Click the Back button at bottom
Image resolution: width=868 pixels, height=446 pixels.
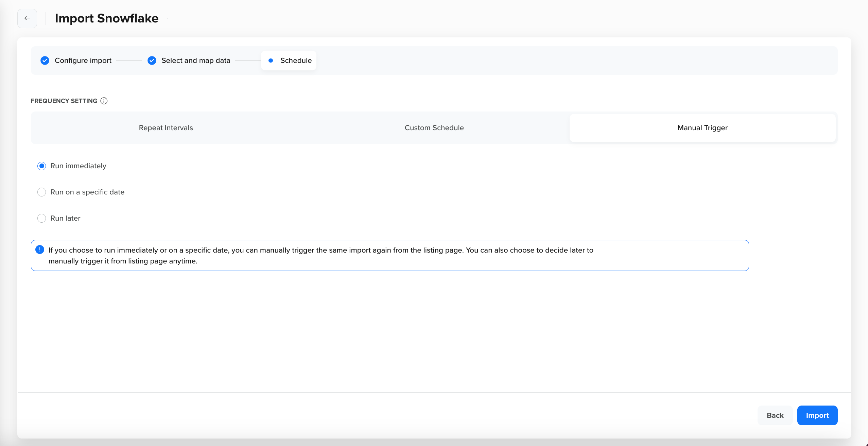coord(775,415)
